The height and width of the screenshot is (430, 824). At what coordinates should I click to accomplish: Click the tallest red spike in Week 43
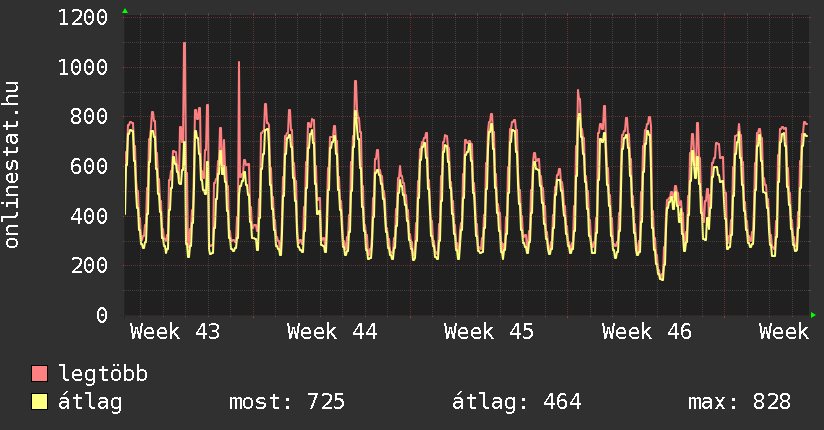[x=184, y=45]
